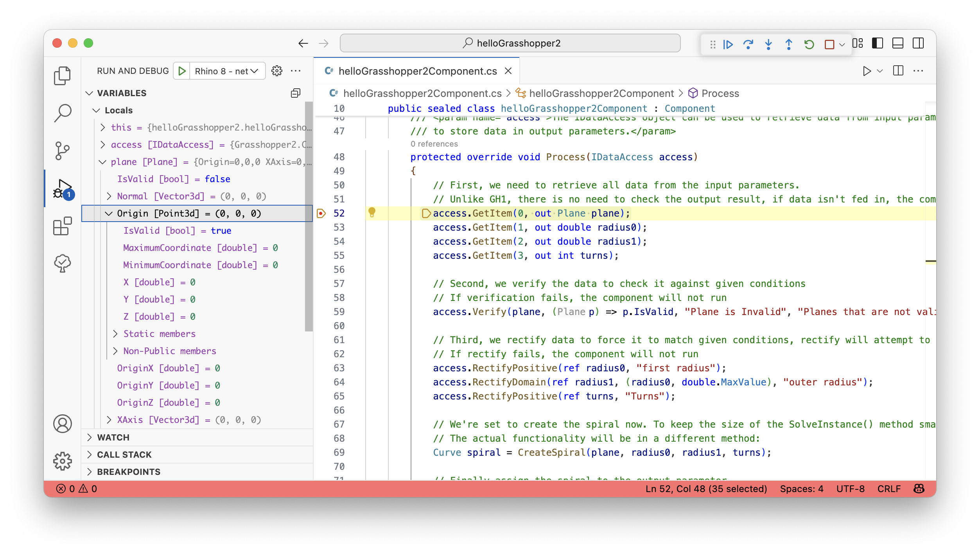Open the Copilot status bar icon

click(919, 489)
